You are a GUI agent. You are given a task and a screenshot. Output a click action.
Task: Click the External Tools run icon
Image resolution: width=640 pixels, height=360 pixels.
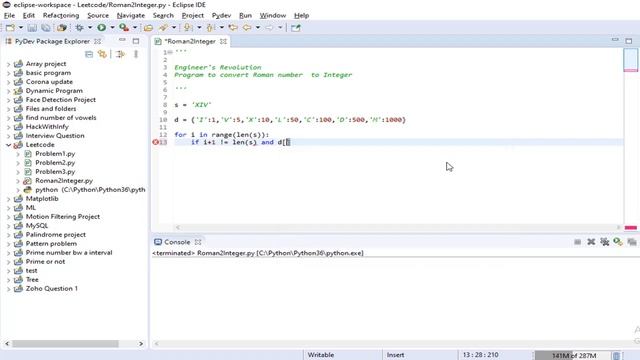coord(124,28)
